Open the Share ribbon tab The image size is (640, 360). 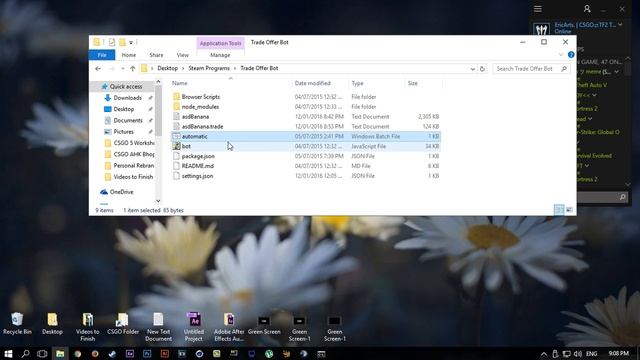click(156, 55)
